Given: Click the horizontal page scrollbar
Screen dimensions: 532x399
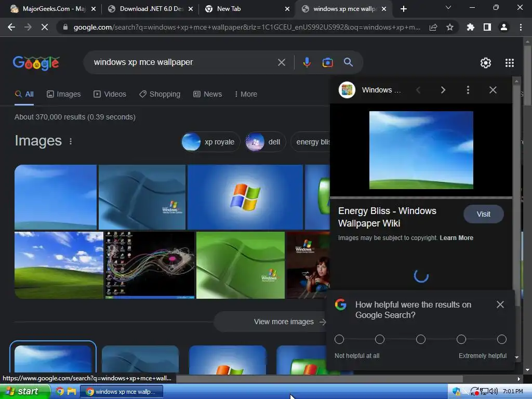Looking at the screenshot, I should (319, 379).
